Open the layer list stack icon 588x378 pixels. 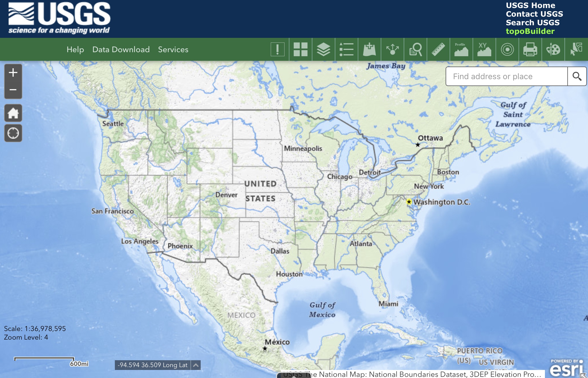pos(323,49)
